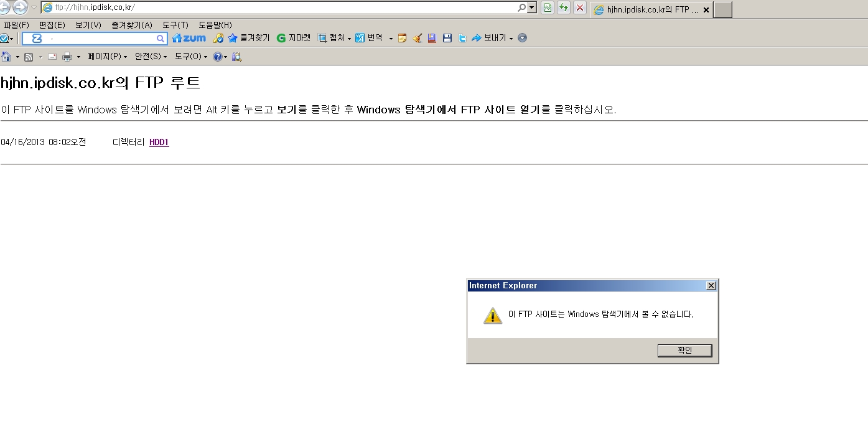
Task: Click the refresh arrows icon by address bar
Action: (x=564, y=8)
